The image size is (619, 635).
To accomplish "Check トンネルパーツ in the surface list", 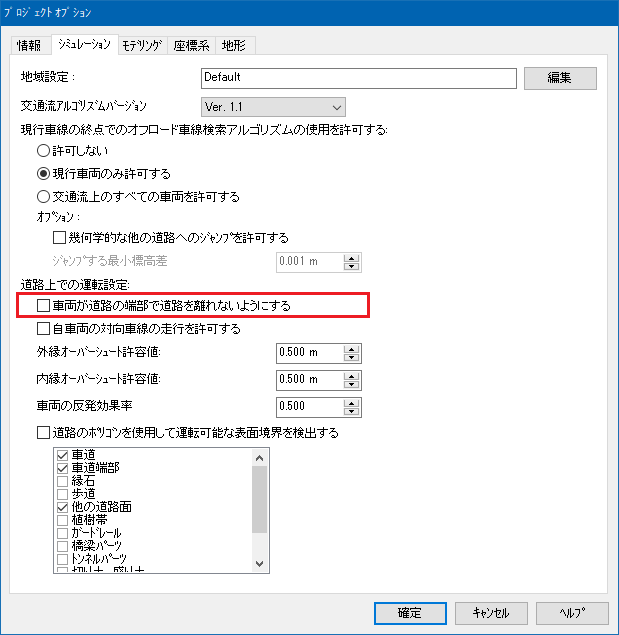I will tap(62, 559).
